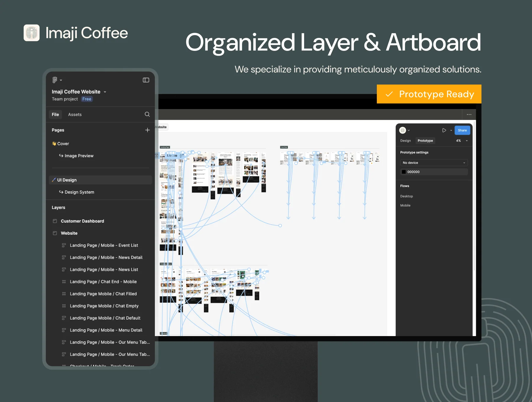532x402 pixels.
Task: Click the Layers header label
Action: click(x=59, y=208)
